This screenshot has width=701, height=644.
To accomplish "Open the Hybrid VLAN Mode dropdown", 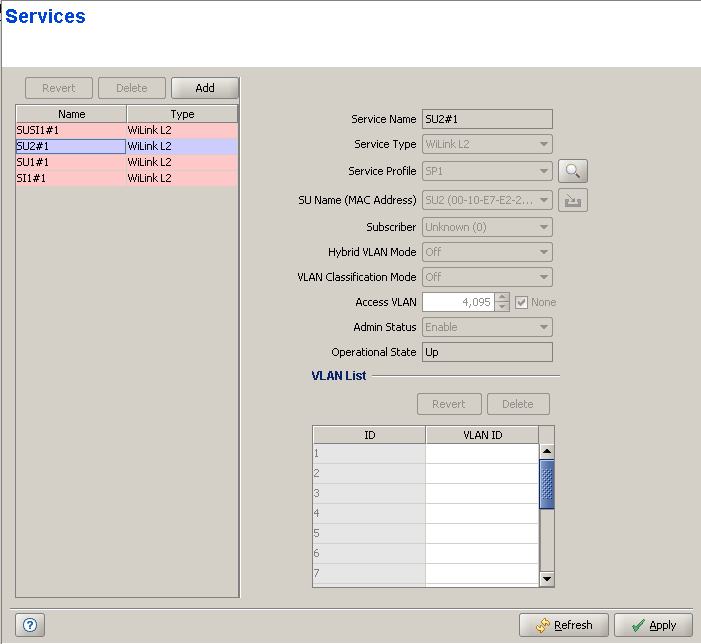I will tap(487, 252).
